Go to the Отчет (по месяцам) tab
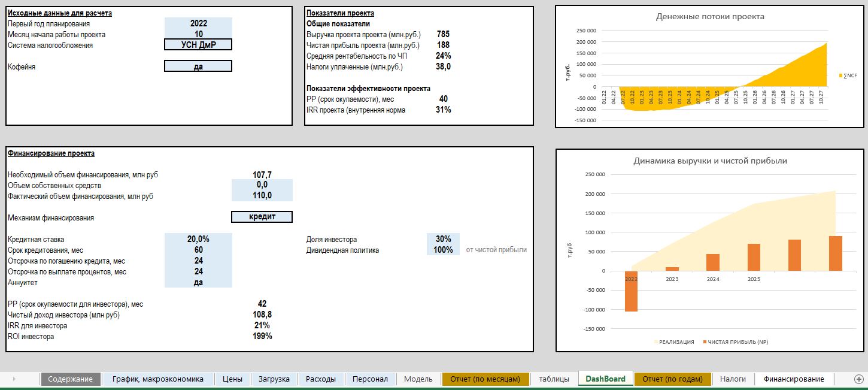This screenshot has height=390, width=868. point(485,379)
